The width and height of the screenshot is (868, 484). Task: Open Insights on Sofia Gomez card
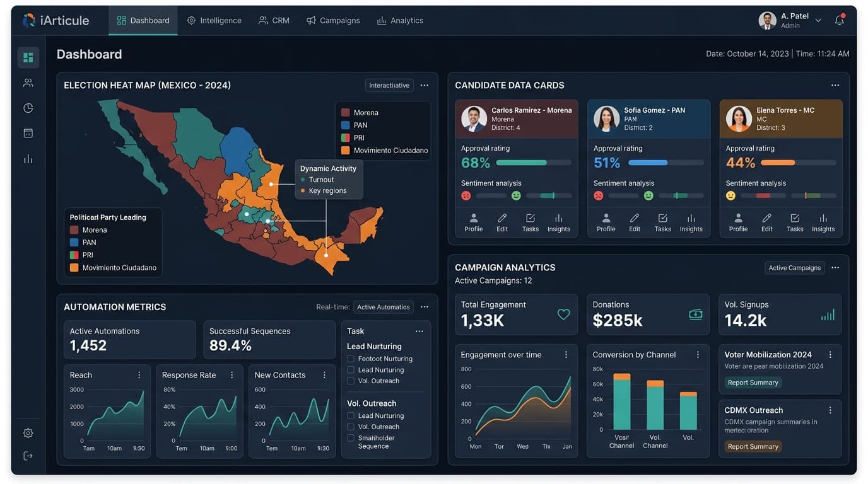[691, 222]
